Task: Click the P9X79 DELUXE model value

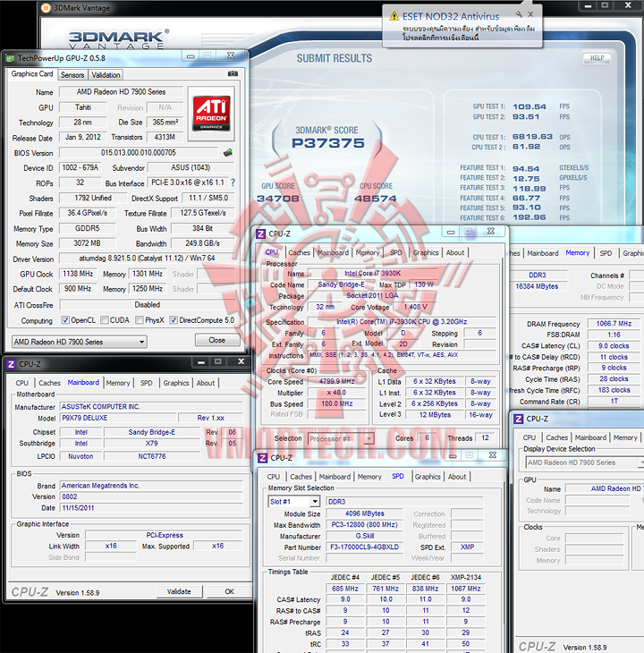Action: tap(118, 418)
